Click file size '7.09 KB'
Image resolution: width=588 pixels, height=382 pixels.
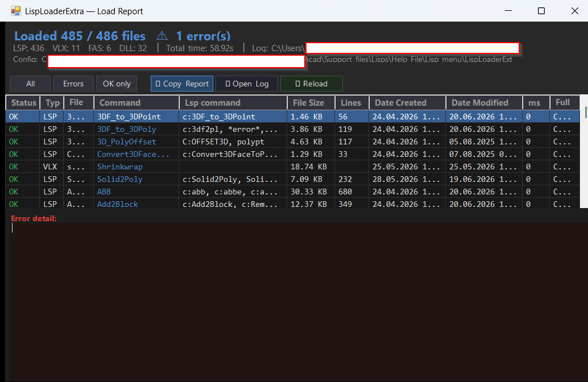307,179
